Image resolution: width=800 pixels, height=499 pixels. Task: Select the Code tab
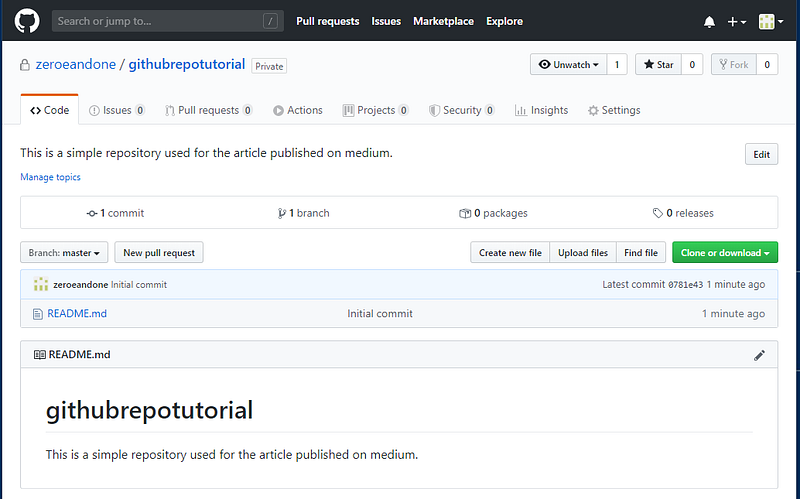[x=49, y=110]
